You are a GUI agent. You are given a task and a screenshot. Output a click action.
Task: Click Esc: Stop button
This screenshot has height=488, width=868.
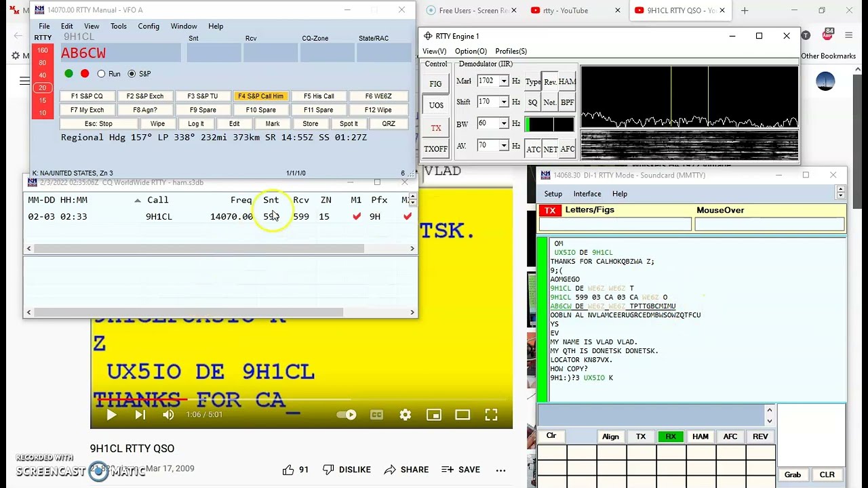click(98, 124)
